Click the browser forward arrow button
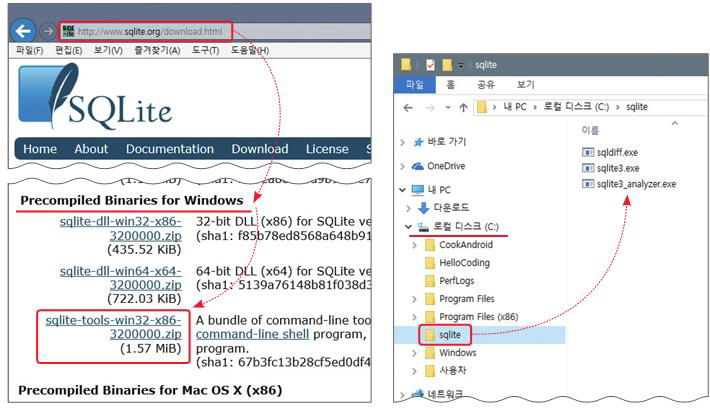710x416 pixels. pos(48,31)
